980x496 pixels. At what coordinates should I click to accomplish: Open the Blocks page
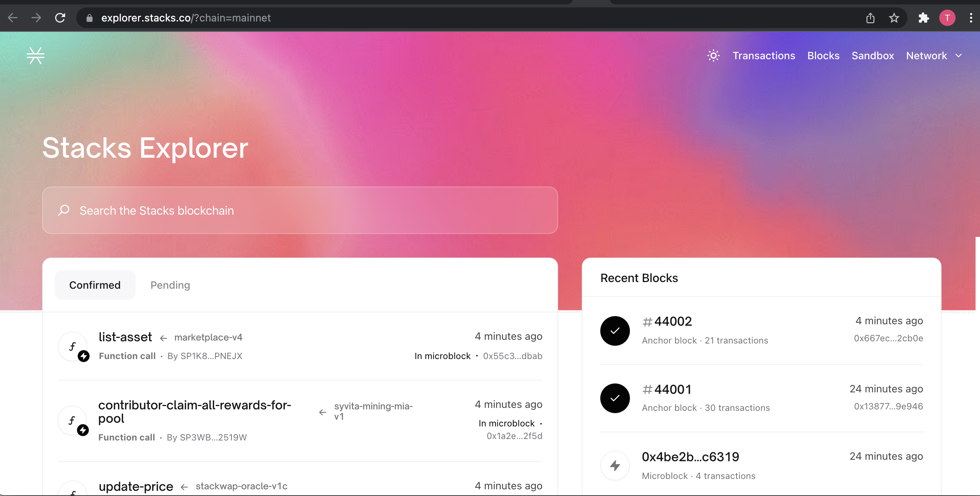pyautogui.click(x=823, y=56)
